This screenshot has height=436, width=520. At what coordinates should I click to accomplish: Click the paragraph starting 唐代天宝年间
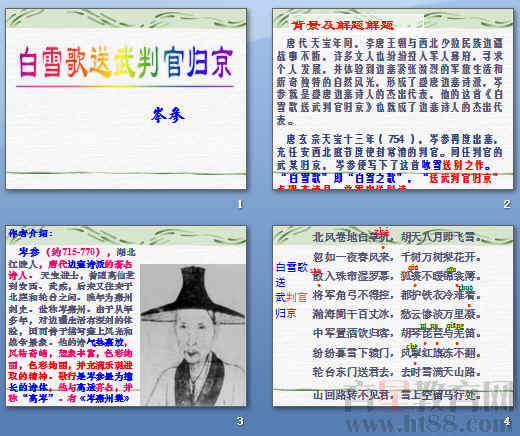point(390,82)
